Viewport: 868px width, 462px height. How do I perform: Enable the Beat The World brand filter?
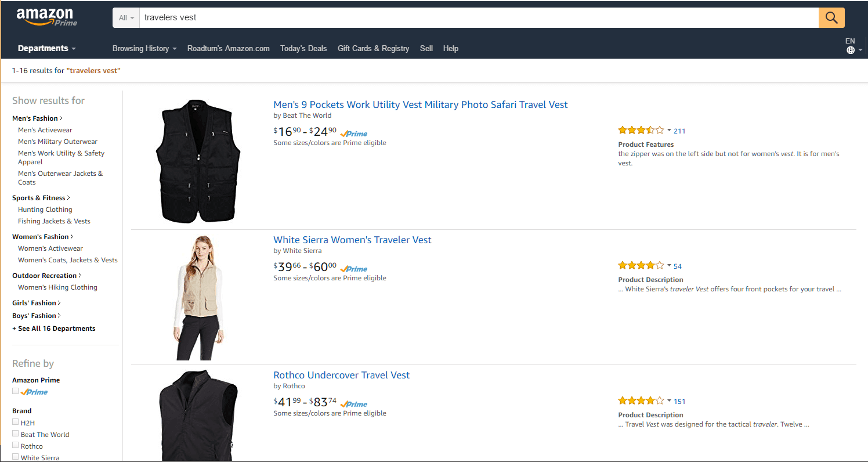pyautogui.click(x=15, y=434)
